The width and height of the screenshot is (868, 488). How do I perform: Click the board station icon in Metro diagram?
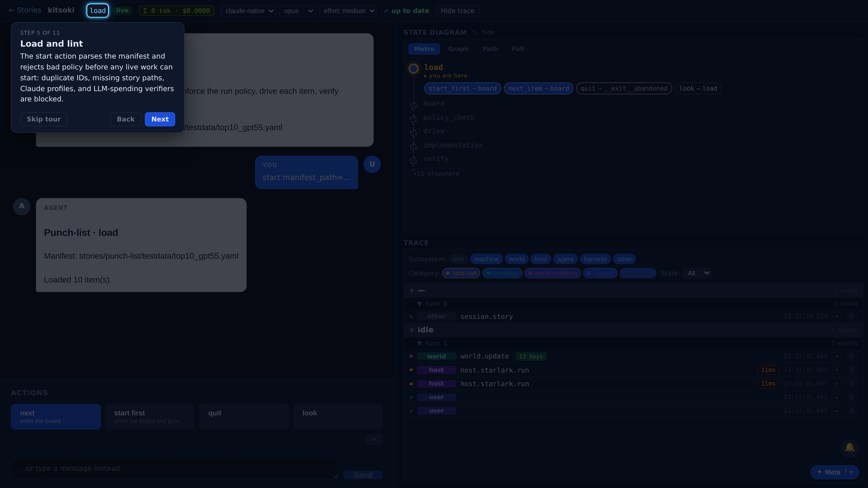point(413,105)
